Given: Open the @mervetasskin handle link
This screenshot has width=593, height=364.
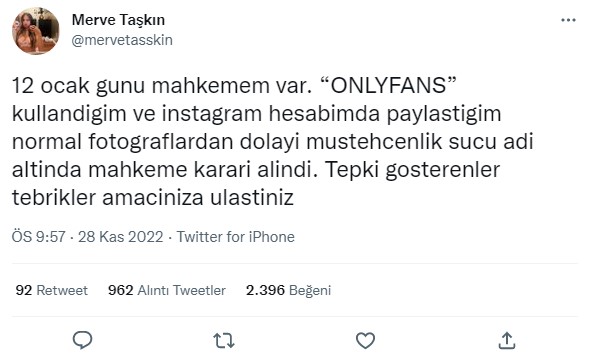Looking at the screenshot, I should pyautogui.click(x=122, y=40).
